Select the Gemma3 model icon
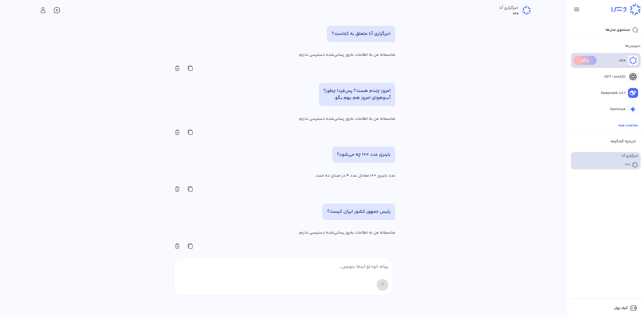Screen dimensions: 644x317 (x=633, y=109)
